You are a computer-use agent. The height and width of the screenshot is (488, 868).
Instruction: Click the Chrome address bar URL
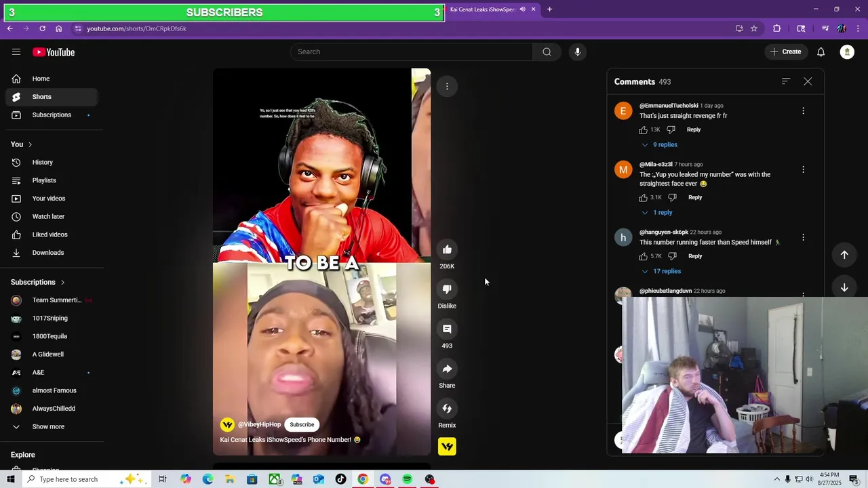point(136,28)
